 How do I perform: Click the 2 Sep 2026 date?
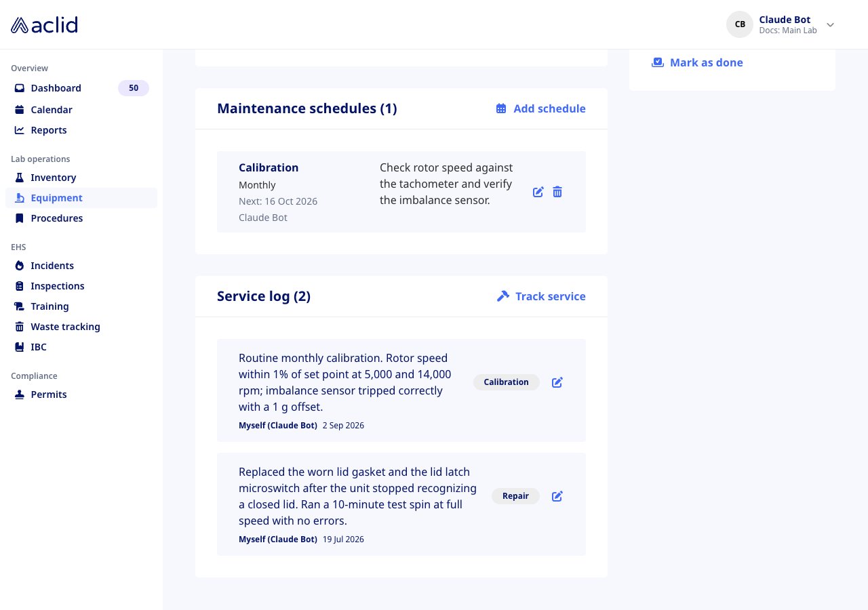[x=343, y=426]
